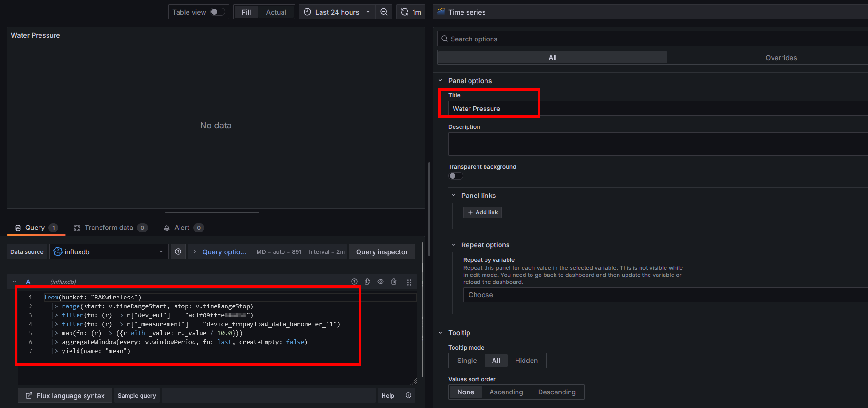Set tooltip mode to All

496,361
